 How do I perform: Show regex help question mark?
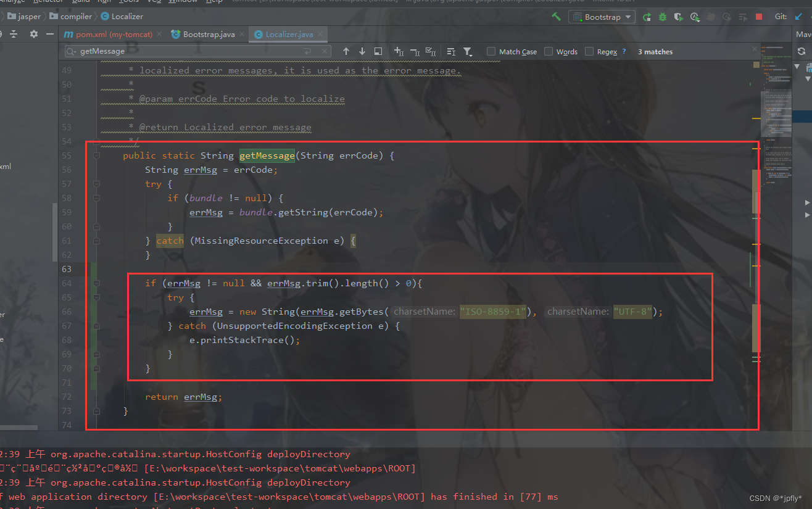624,52
